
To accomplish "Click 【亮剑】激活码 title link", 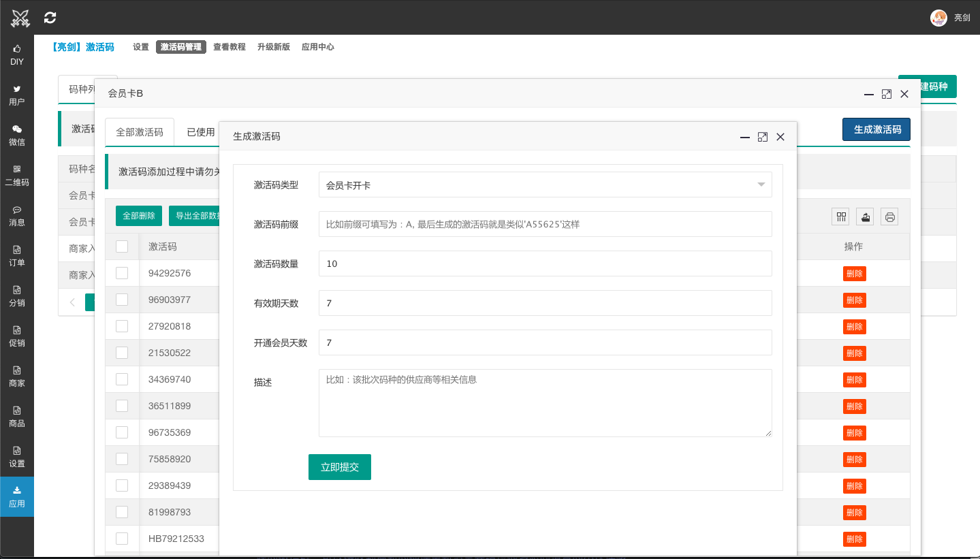I will [82, 47].
